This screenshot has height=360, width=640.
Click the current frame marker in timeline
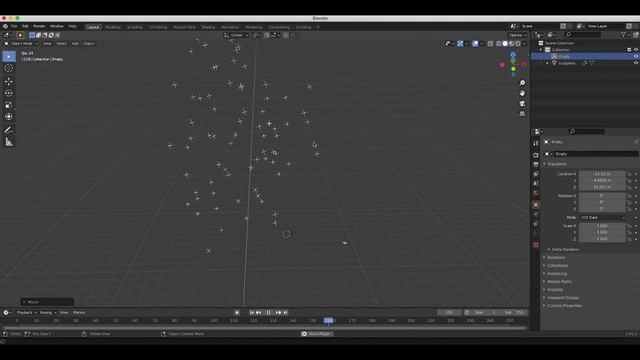pos(329,321)
